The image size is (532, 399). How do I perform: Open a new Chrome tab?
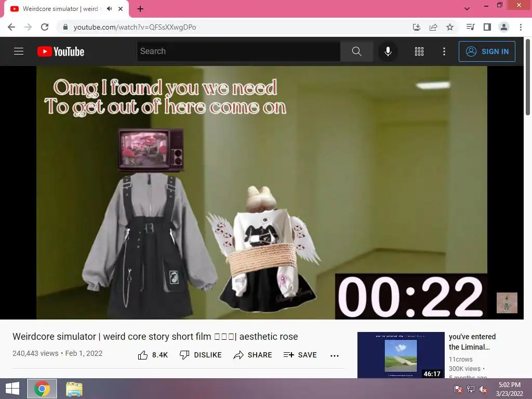click(x=140, y=9)
